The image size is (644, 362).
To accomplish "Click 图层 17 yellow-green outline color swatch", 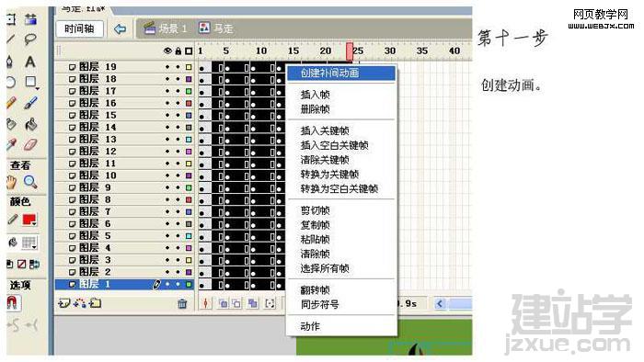I will click(189, 91).
